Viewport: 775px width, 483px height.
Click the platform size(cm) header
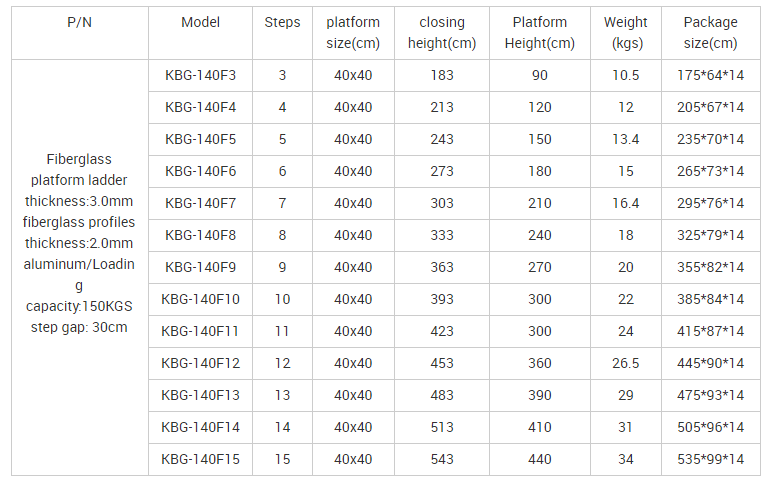coord(353,32)
